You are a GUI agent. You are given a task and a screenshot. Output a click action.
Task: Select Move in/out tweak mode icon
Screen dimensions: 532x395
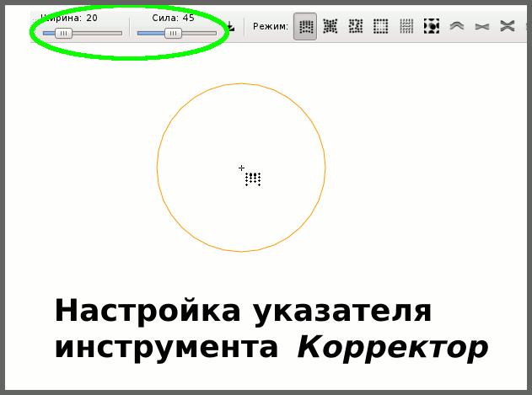[x=330, y=26]
